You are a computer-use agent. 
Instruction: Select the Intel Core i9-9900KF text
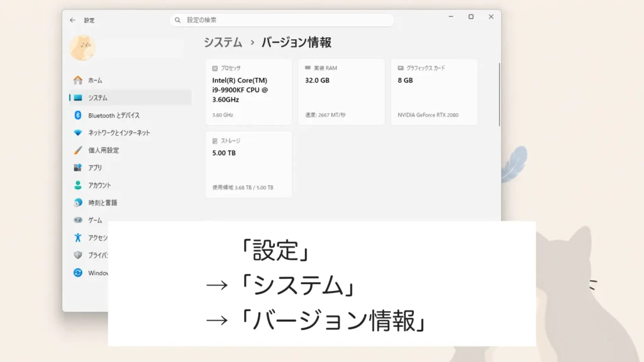[240, 90]
